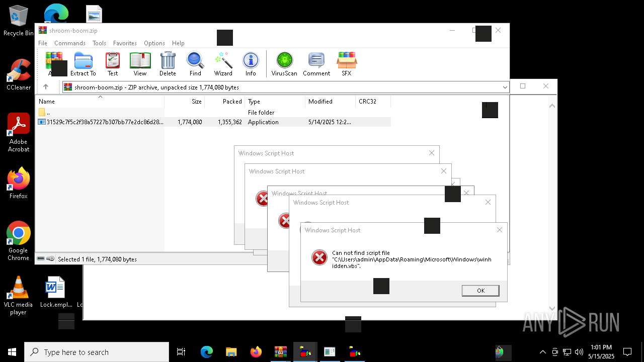This screenshot has height=362, width=644.
Task: Open the Commands menu
Action: (x=70, y=43)
